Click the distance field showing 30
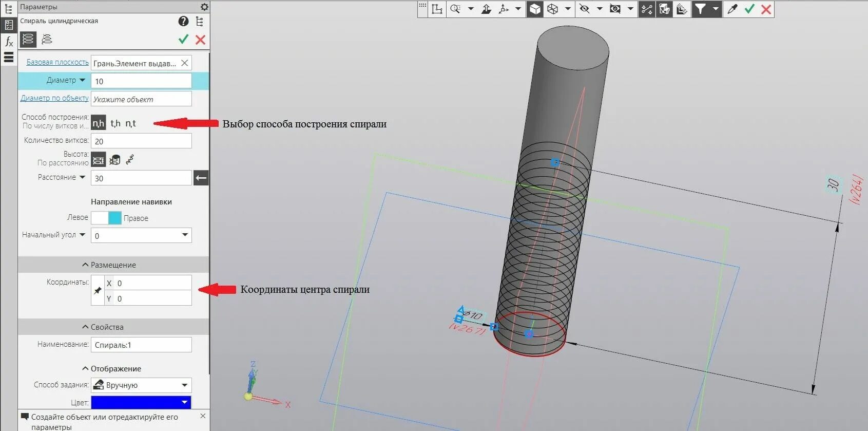The image size is (868, 431). coord(141,178)
